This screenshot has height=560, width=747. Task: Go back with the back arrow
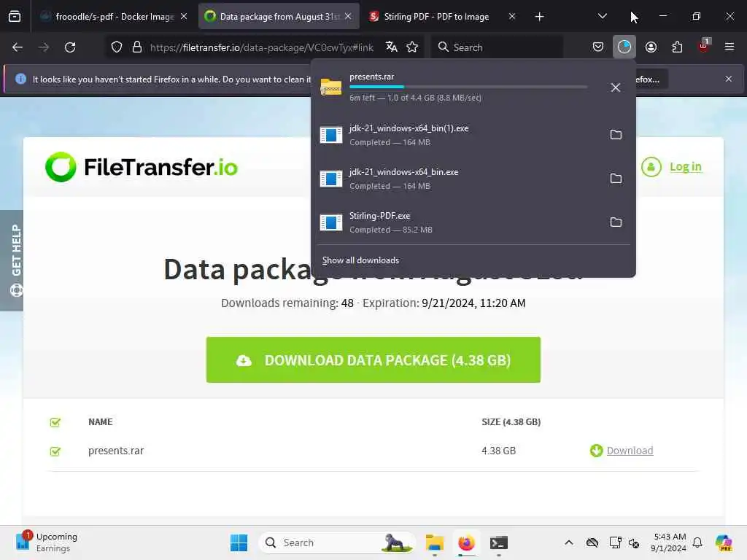point(18,47)
